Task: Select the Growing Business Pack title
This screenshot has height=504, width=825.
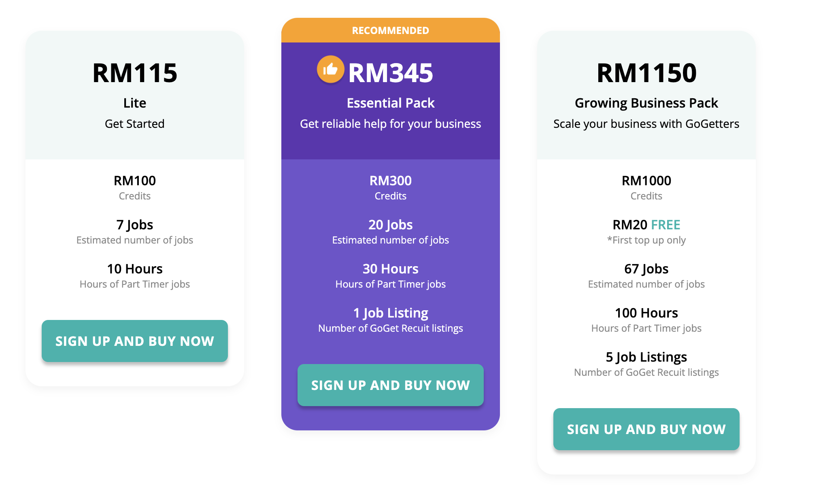Action: click(646, 104)
